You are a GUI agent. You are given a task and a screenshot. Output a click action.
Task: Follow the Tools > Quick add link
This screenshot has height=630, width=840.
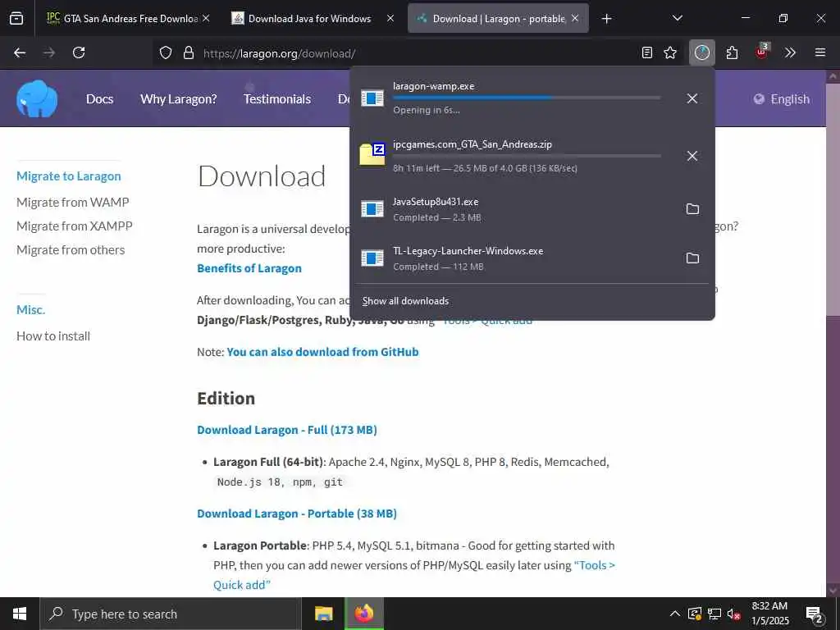pos(414,575)
